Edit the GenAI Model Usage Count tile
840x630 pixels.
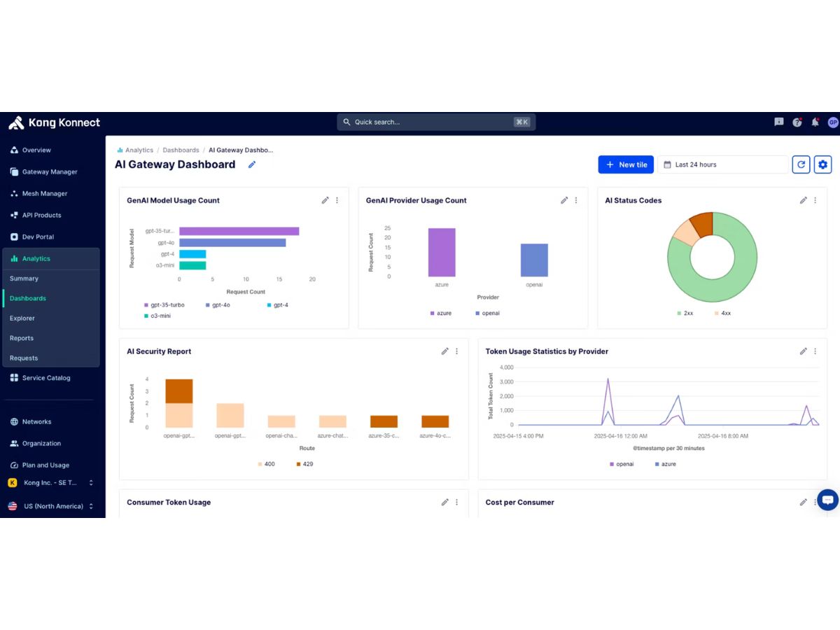coord(325,200)
